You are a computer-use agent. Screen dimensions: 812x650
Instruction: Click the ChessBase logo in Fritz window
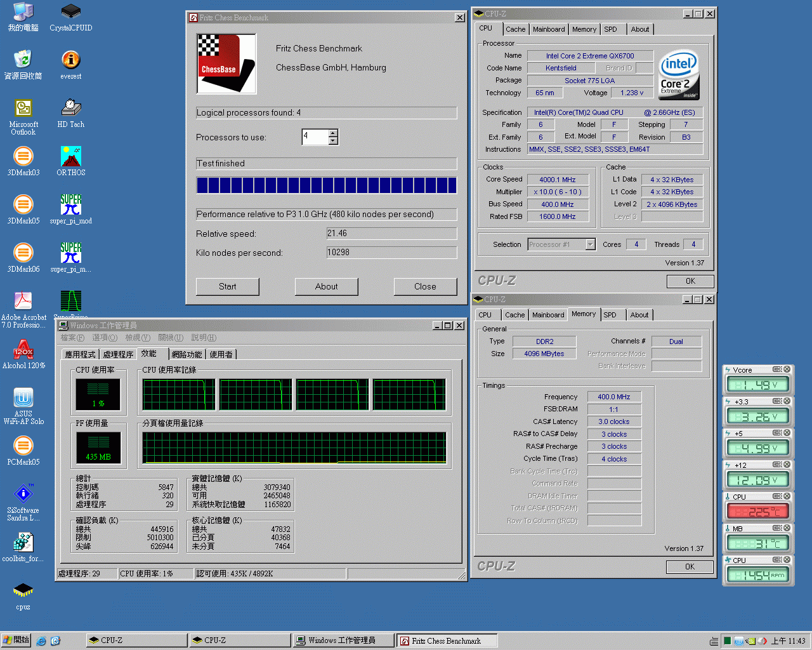tap(226, 64)
